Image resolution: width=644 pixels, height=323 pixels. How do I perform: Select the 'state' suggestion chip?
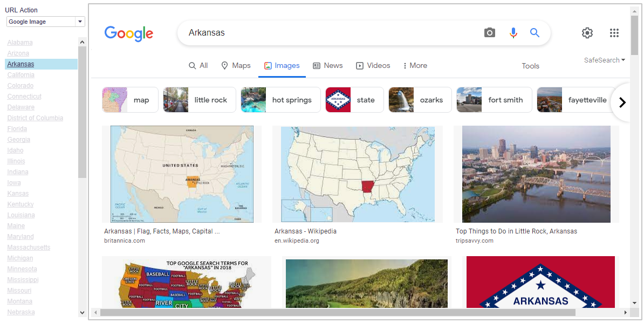coord(354,100)
